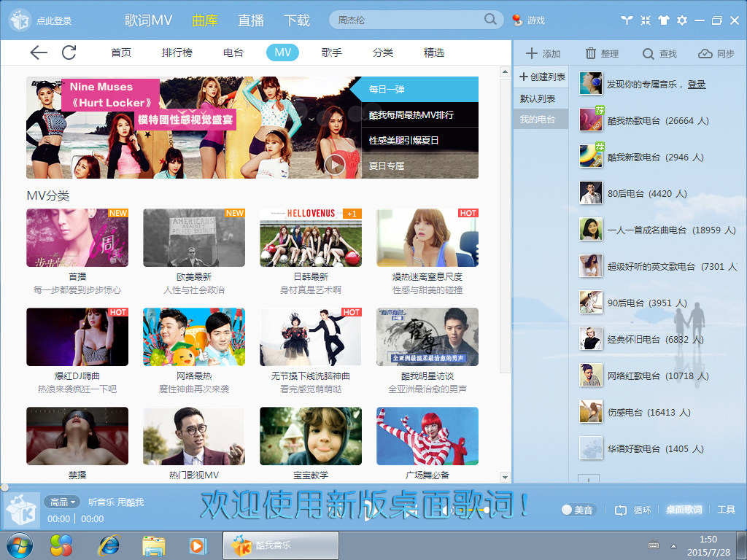The width and height of the screenshot is (747, 560).
Task: Refresh the page with the reload icon
Action: click(69, 52)
